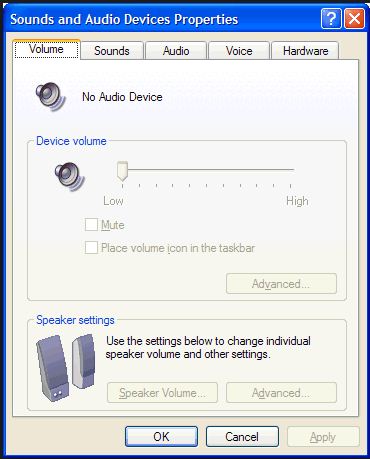Go to the Hardware tab
Screen dimensions: 370x459
tap(305, 51)
